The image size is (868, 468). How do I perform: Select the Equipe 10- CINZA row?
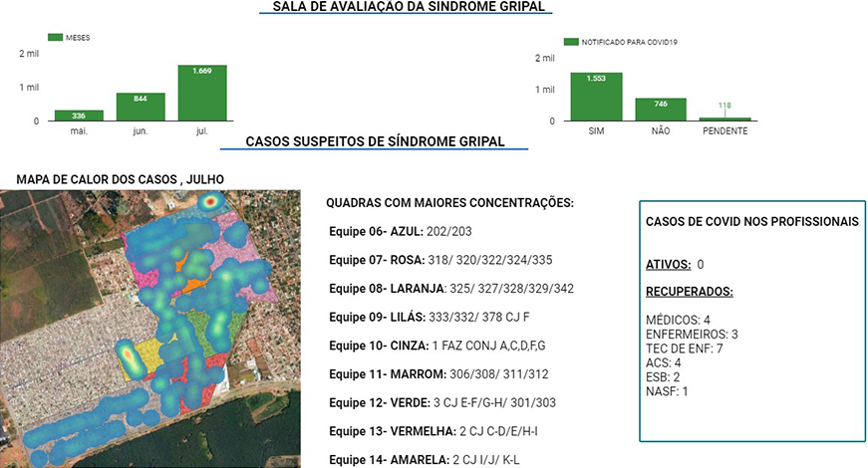437,346
